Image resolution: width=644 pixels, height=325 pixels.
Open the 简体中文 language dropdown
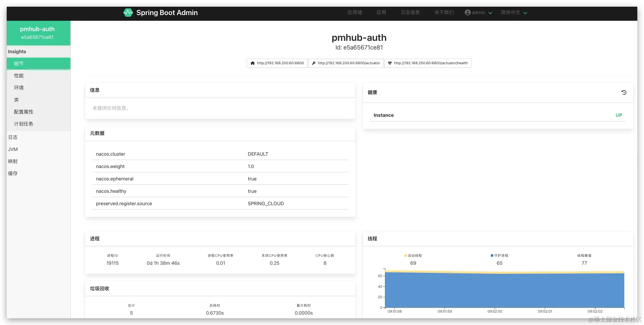tap(514, 12)
